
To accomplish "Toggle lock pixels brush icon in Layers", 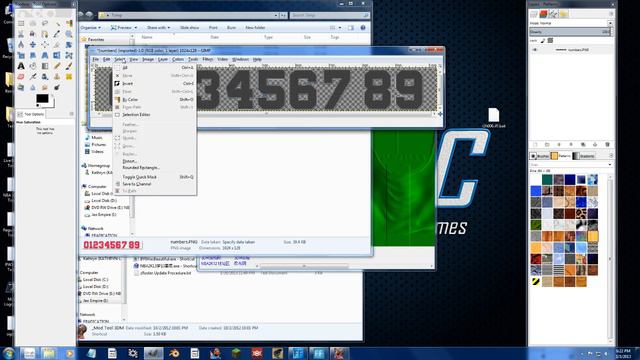I will click(543, 40).
